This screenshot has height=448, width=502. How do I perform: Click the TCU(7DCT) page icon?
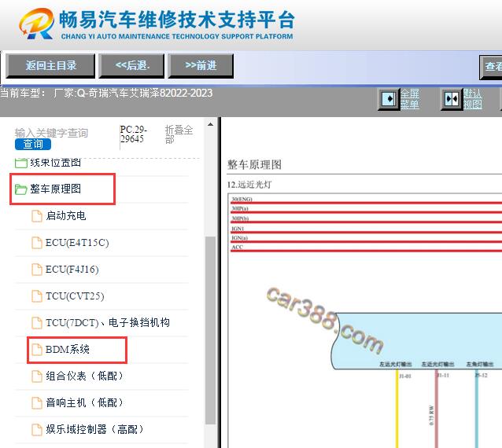(37, 323)
